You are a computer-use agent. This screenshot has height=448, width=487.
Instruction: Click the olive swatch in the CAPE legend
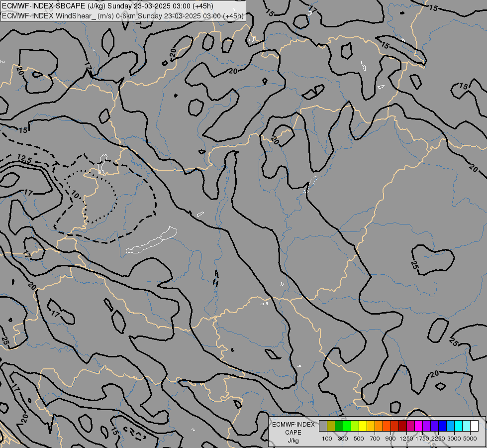point(331,426)
